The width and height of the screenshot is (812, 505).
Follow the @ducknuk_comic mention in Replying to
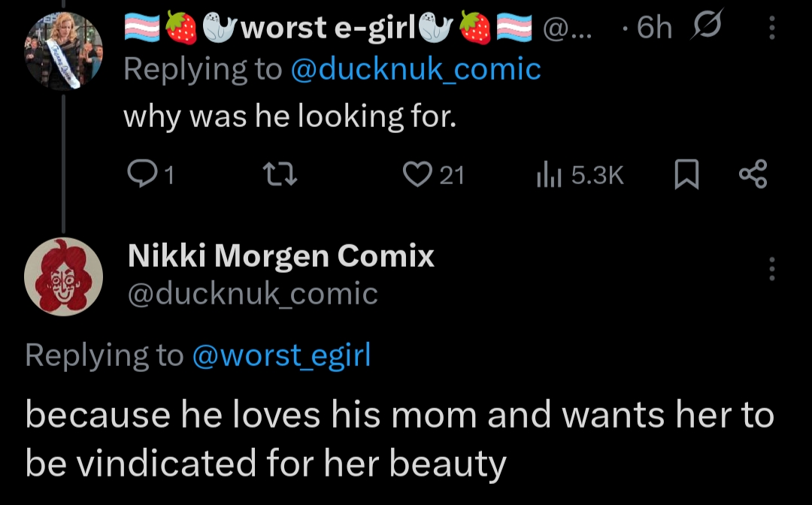pos(415,69)
